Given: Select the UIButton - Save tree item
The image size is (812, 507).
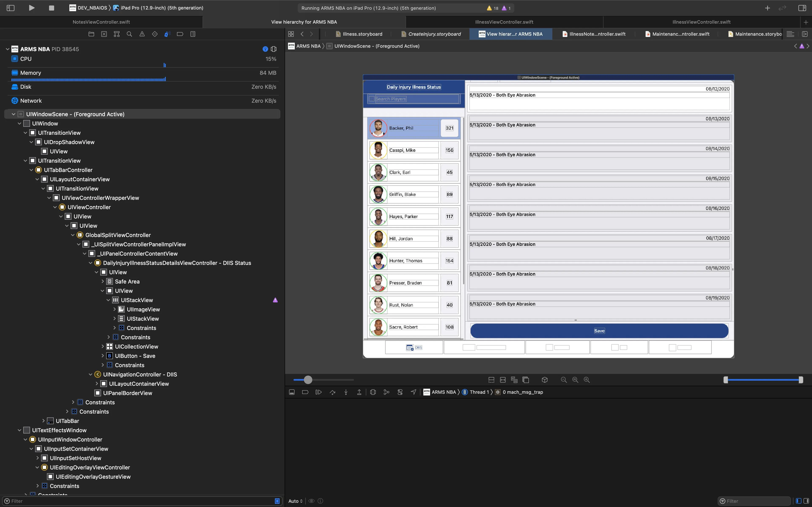Looking at the screenshot, I should (134, 356).
